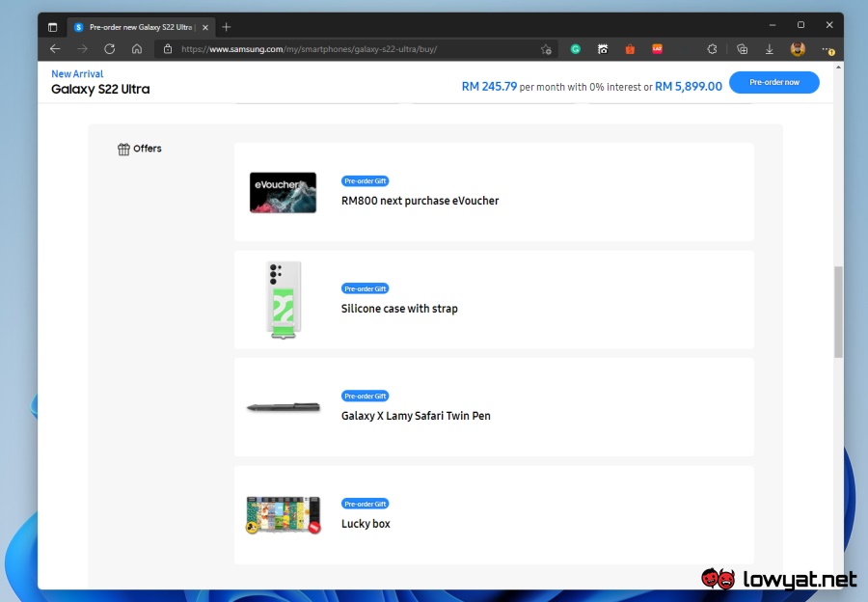The height and width of the screenshot is (602, 868).
Task: Open the new tab with plus button
Action: click(227, 27)
